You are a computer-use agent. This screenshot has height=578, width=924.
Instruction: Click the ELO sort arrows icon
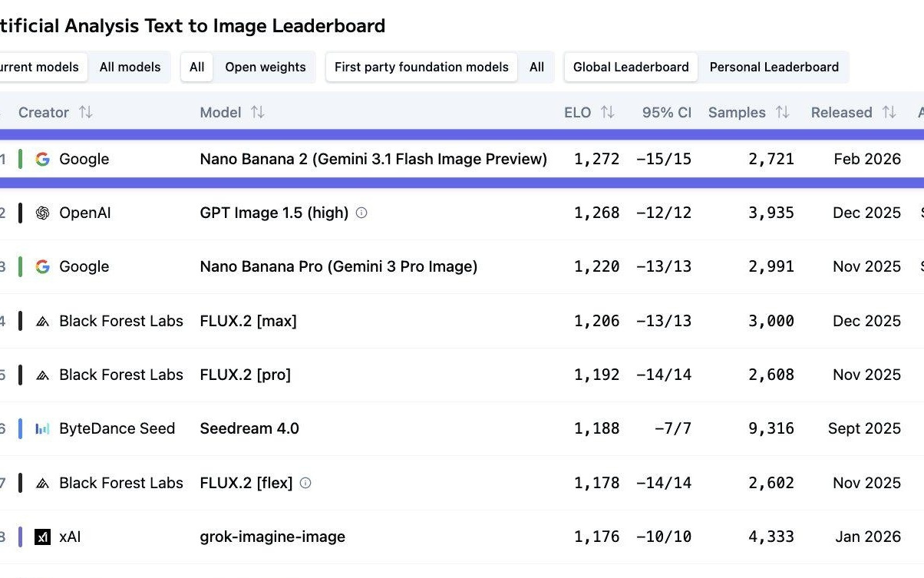pos(607,113)
